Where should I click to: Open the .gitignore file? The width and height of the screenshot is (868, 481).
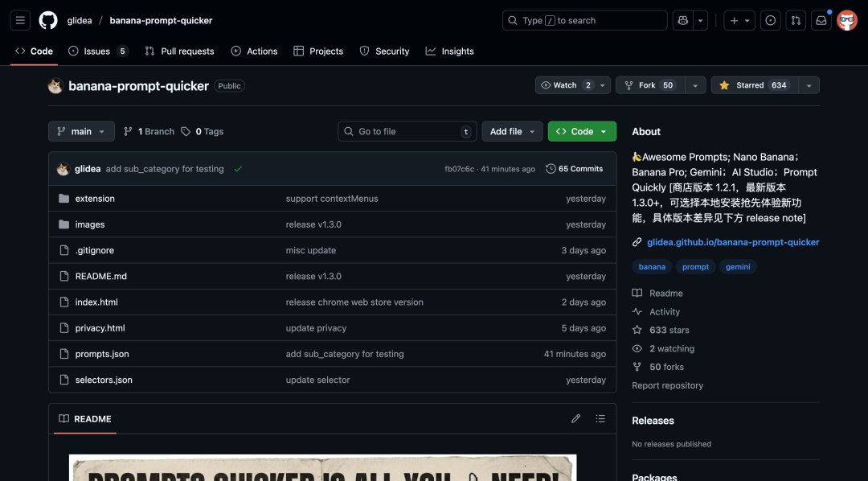coord(95,250)
